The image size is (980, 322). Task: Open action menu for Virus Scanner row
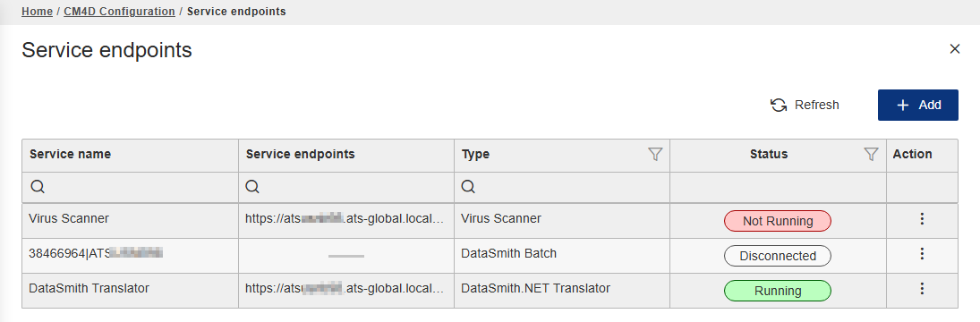coord(922,219)
